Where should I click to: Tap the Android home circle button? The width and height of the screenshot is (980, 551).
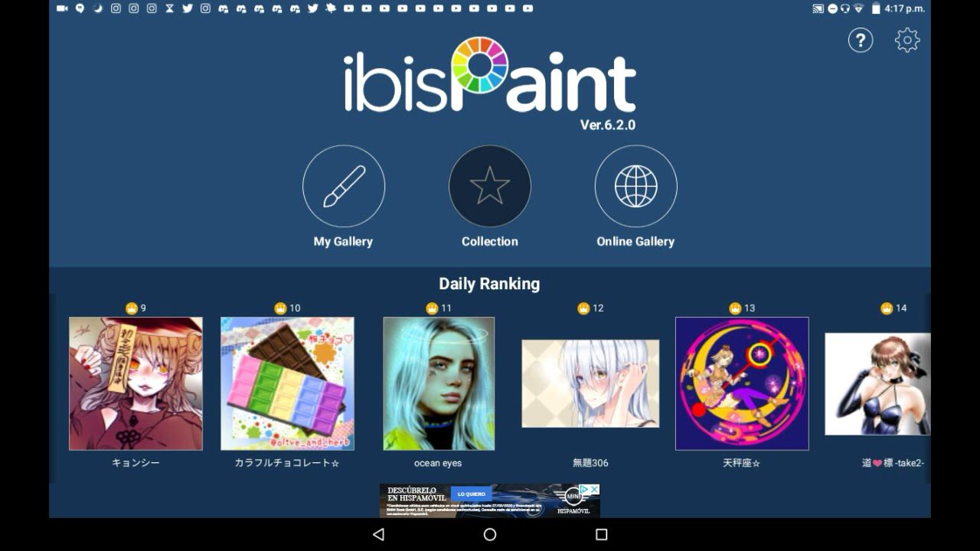pos(490,535)
